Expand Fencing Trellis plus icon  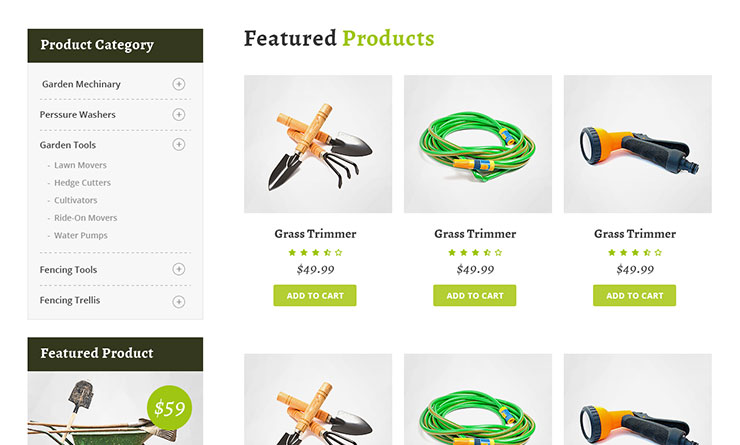[178, 302]
